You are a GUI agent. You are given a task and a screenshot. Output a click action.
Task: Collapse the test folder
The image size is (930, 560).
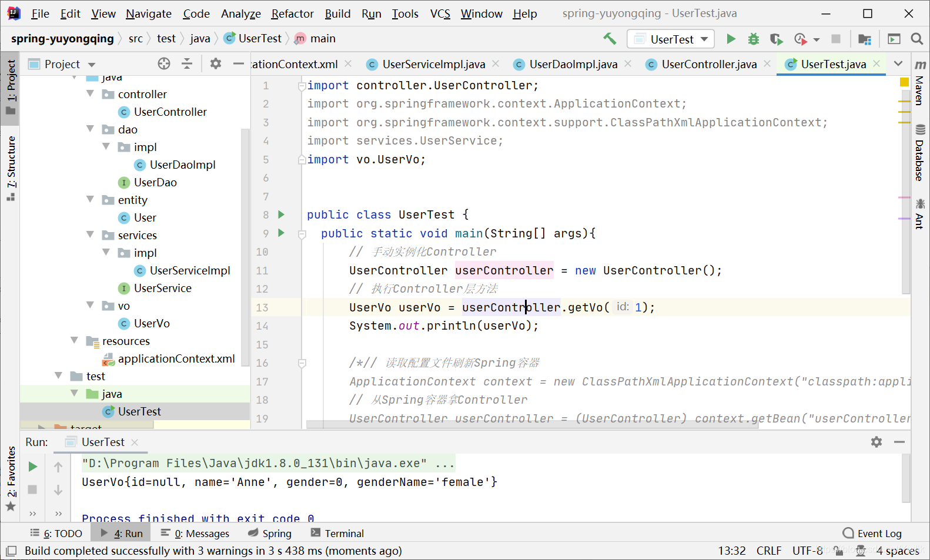point(58,375)
